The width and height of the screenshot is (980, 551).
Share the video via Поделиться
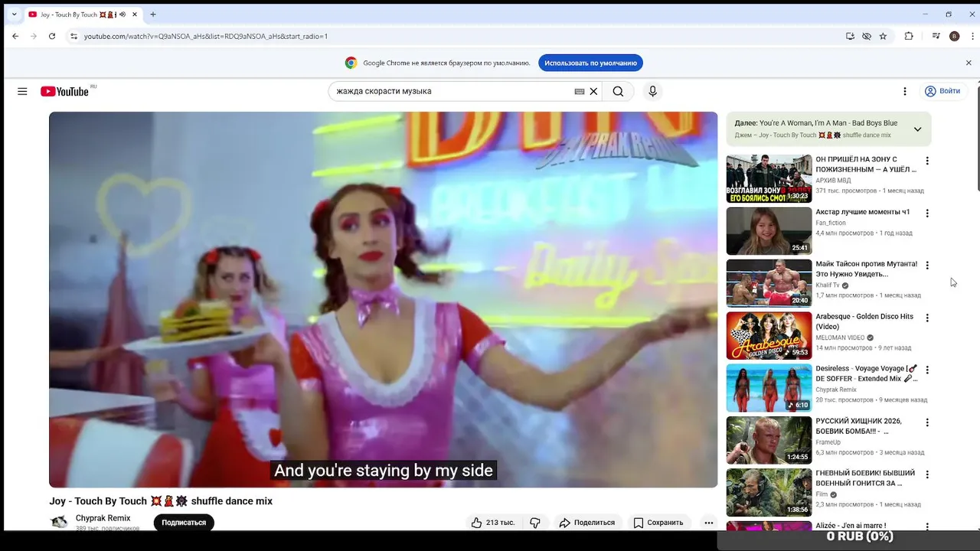(x=586, y=523)
